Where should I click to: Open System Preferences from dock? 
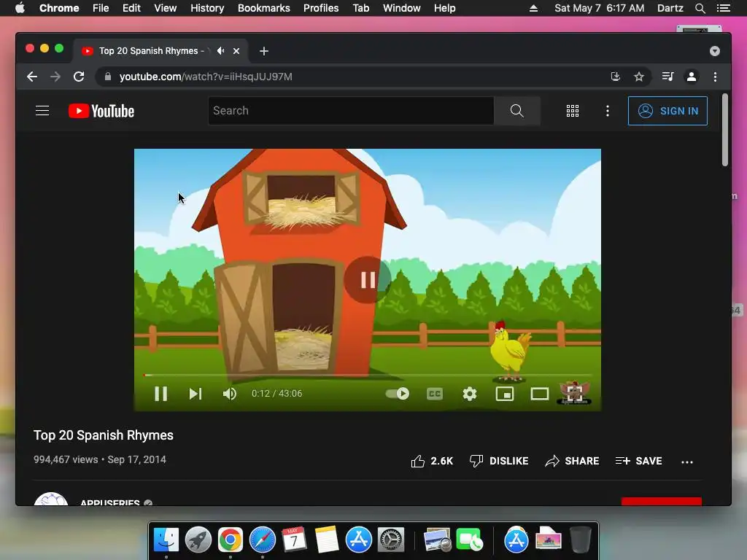point(391,540)
